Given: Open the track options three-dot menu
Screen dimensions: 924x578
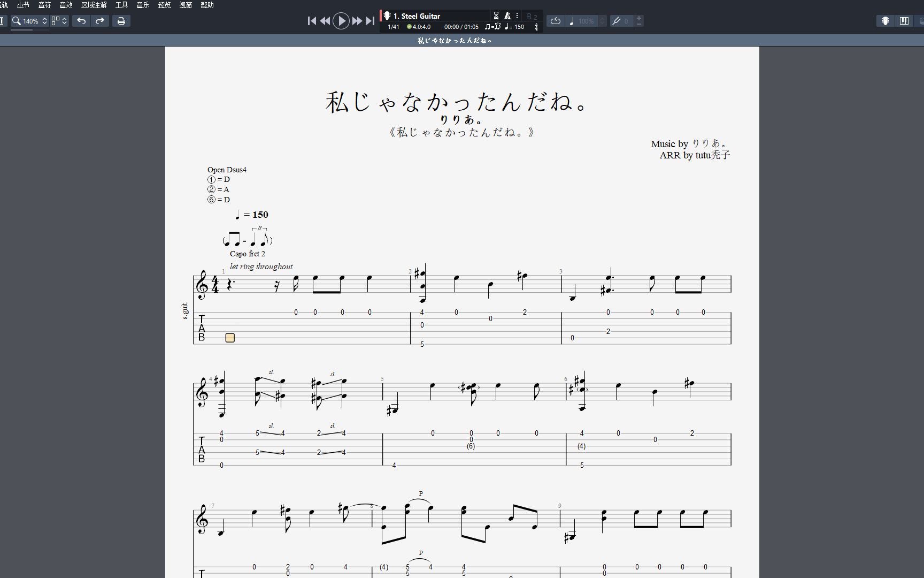Looking at the screenshot, I should [x=517, y=16].
